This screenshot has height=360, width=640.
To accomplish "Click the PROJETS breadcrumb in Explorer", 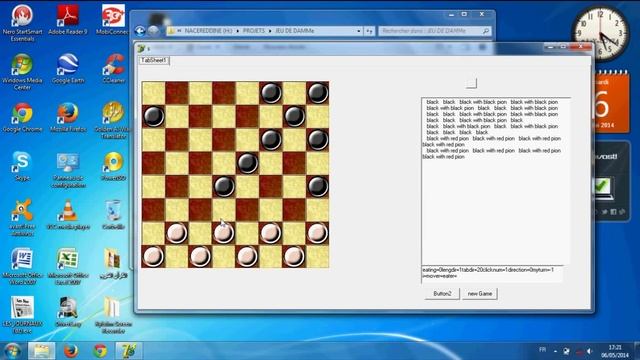I will [253, 31].
